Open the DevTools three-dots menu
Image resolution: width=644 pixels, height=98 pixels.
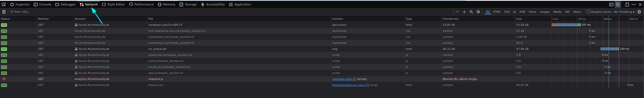(x=634, y=5)
